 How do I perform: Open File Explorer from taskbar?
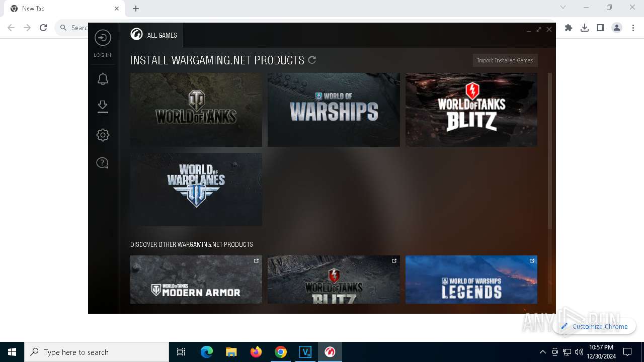[231, 352]
